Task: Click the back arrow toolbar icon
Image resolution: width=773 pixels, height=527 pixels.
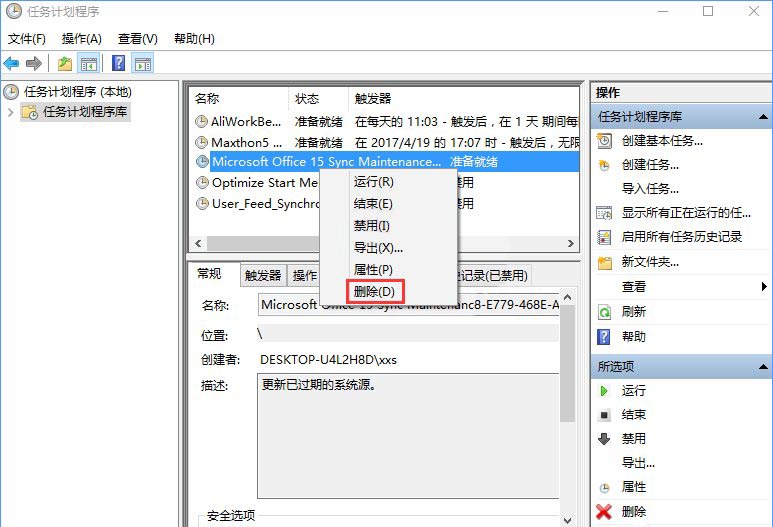Action: [12, 64]
